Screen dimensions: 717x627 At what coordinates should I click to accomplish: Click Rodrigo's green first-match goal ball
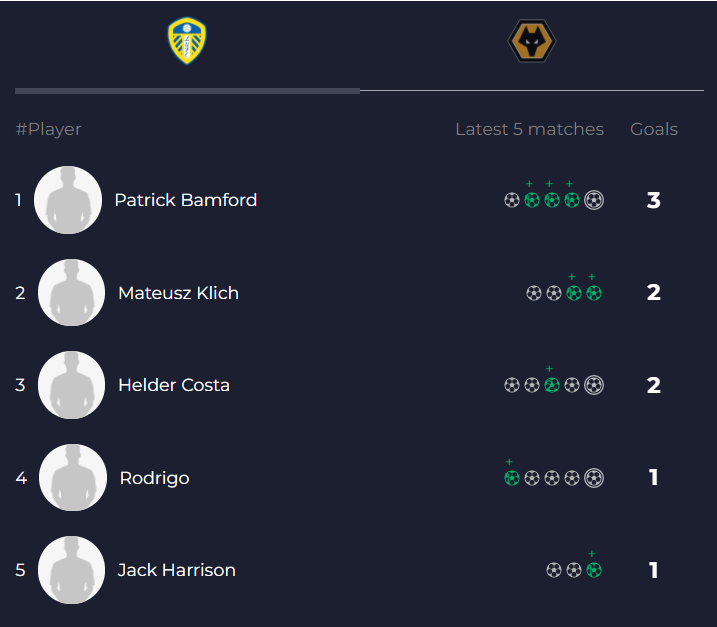click(512, 478)
